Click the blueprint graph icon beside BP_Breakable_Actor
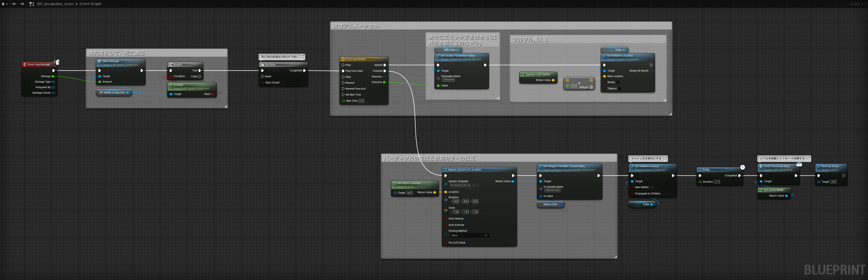The height and width of the screenshot is (280, 868). tap(32, 4)
